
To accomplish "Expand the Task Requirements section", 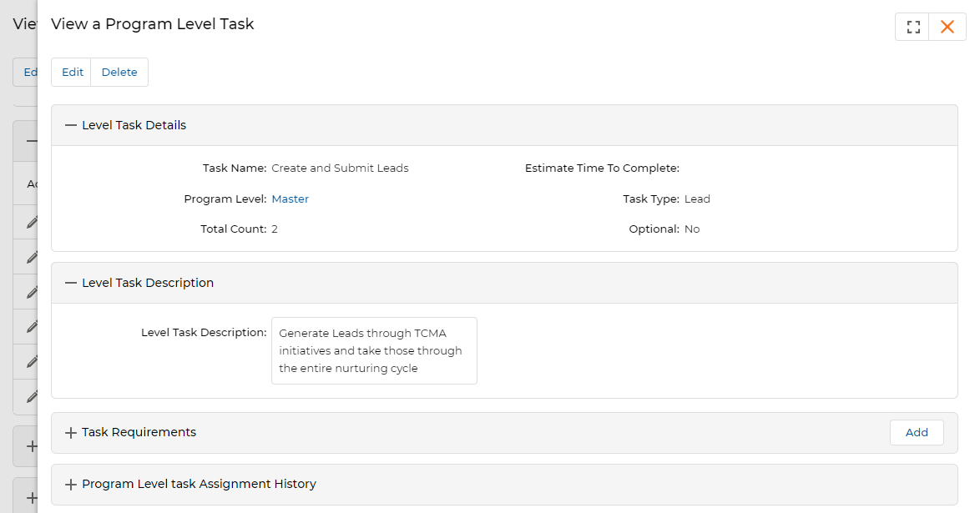I will [71, 432].
